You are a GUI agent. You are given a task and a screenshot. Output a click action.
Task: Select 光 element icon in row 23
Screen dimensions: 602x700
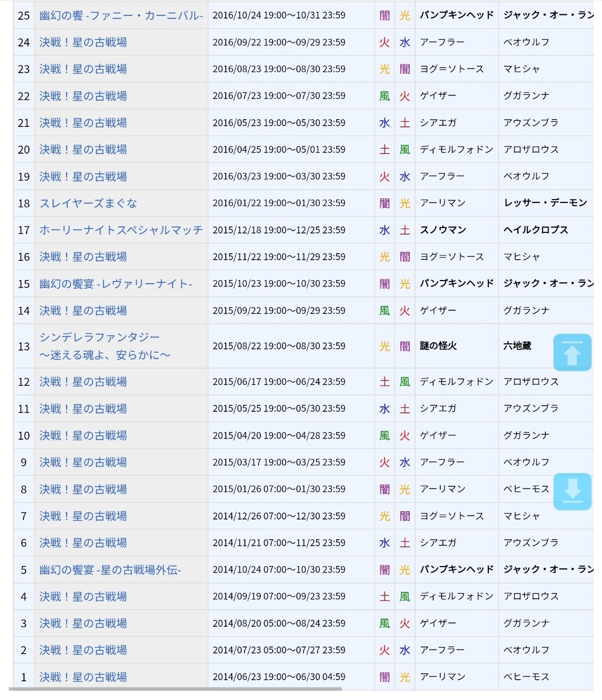(385, 69)
